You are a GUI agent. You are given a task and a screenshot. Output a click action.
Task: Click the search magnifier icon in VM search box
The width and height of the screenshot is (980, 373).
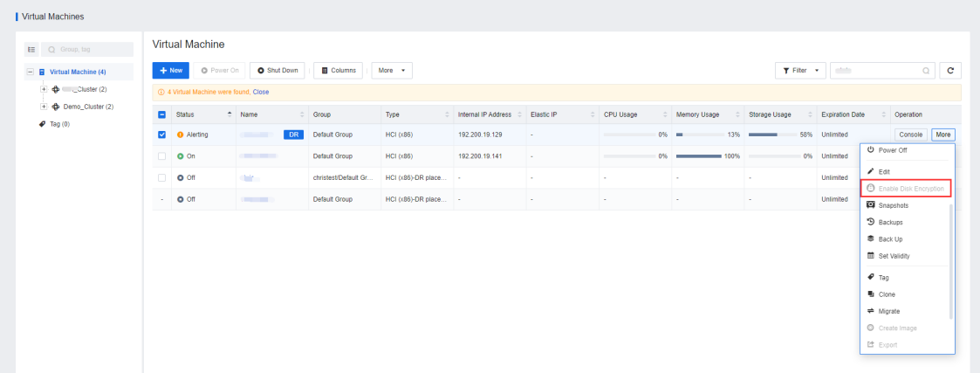click(926, 71)
